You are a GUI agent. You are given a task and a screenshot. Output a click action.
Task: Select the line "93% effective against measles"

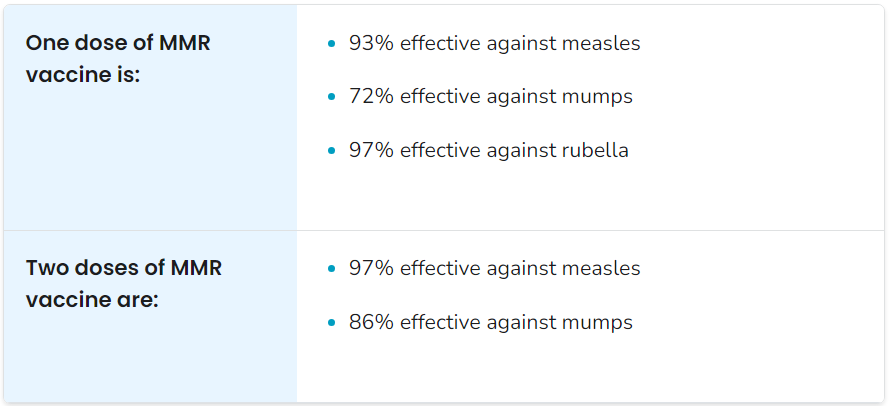[x=494, y=43]
